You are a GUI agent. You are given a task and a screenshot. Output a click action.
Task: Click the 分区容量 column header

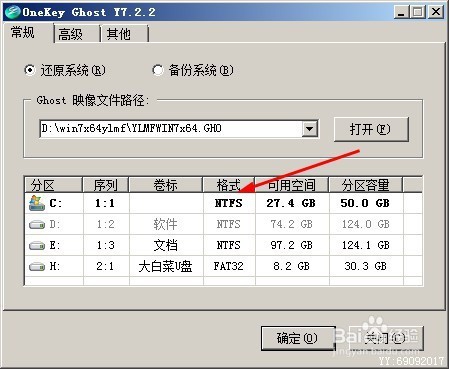[x=366, y=185]
